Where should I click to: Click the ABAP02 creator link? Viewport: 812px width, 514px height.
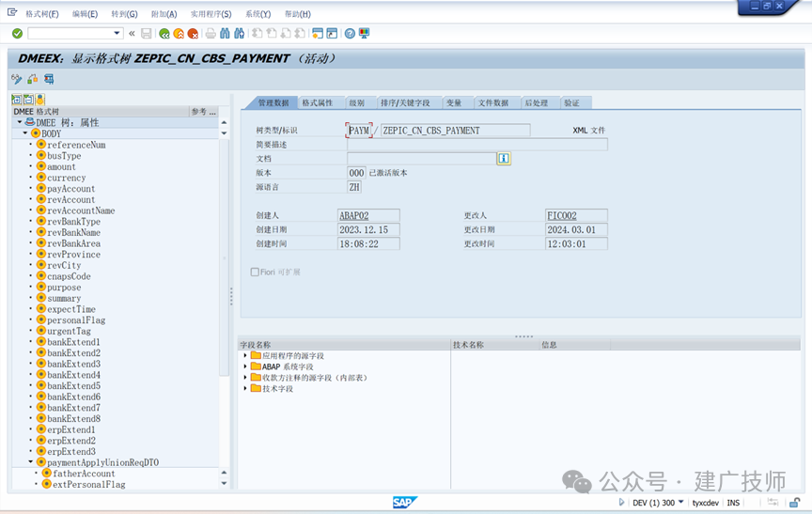point(353,215)
